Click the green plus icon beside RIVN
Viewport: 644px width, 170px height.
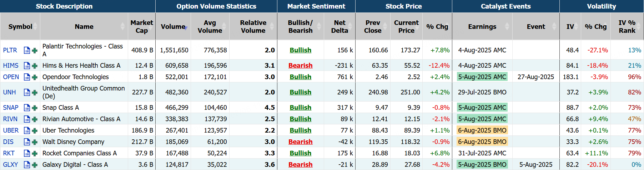click(x=35, y=119)
